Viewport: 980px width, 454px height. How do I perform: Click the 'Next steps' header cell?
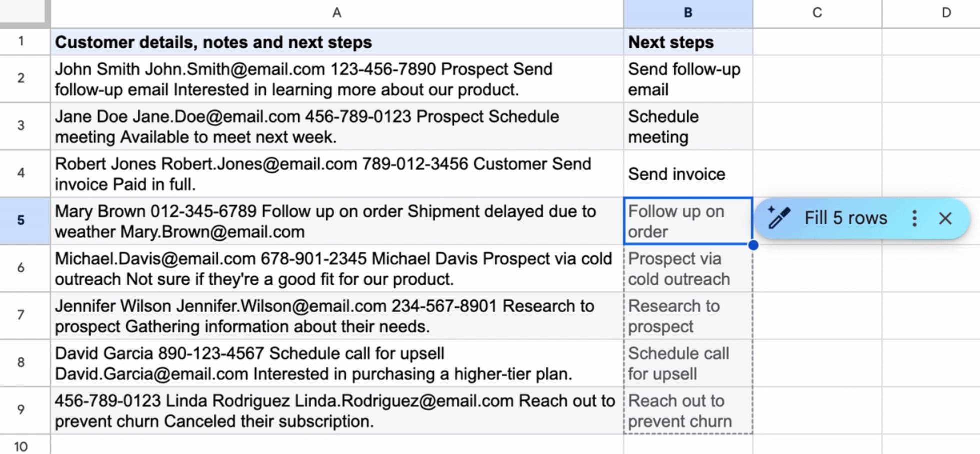pyautogui.click(x=688, y=42)
